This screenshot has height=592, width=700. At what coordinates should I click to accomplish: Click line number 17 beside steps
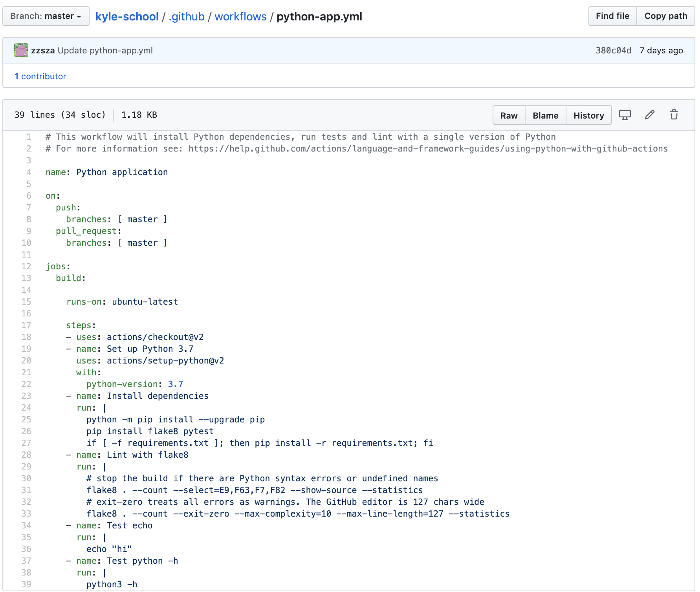click(x=26, y=325)
